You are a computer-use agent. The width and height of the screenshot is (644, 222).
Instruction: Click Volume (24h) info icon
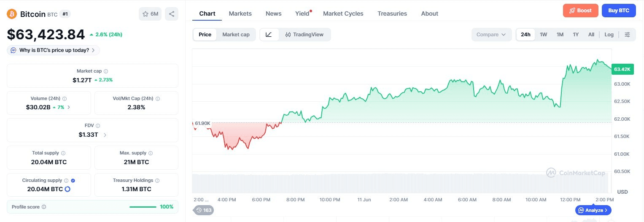pos(64,98)
